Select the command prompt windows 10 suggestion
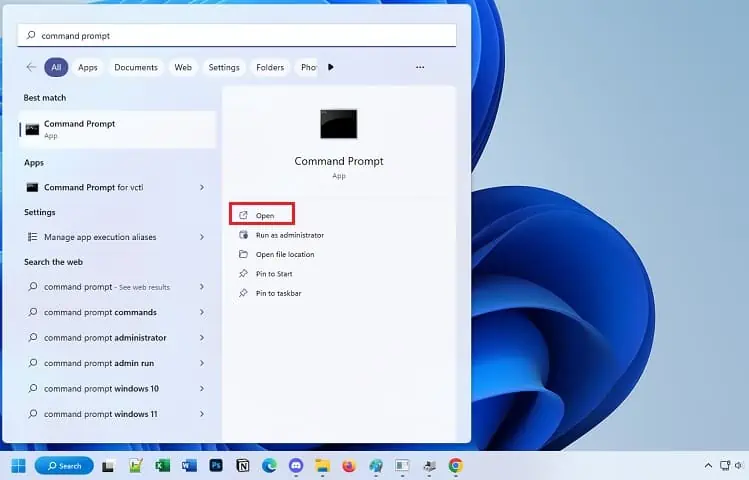The width and height of the screenshot is (749, 480). coord(107,388)
